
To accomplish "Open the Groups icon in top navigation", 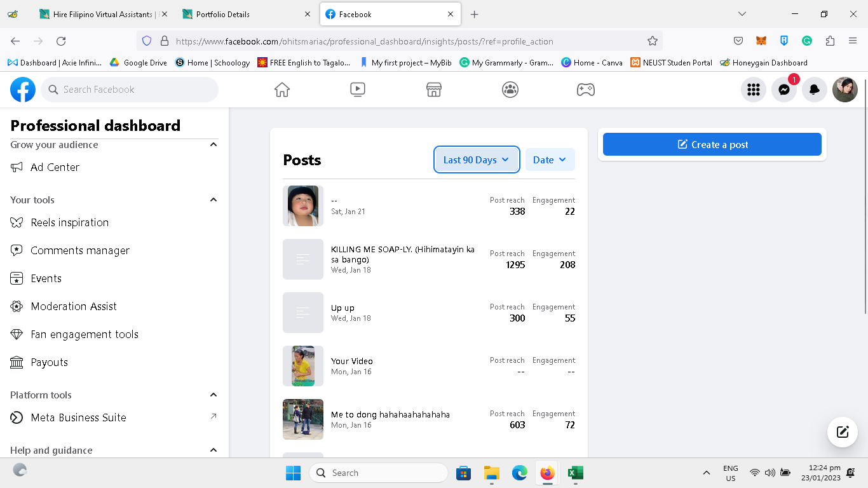I will tap(510, 90).
